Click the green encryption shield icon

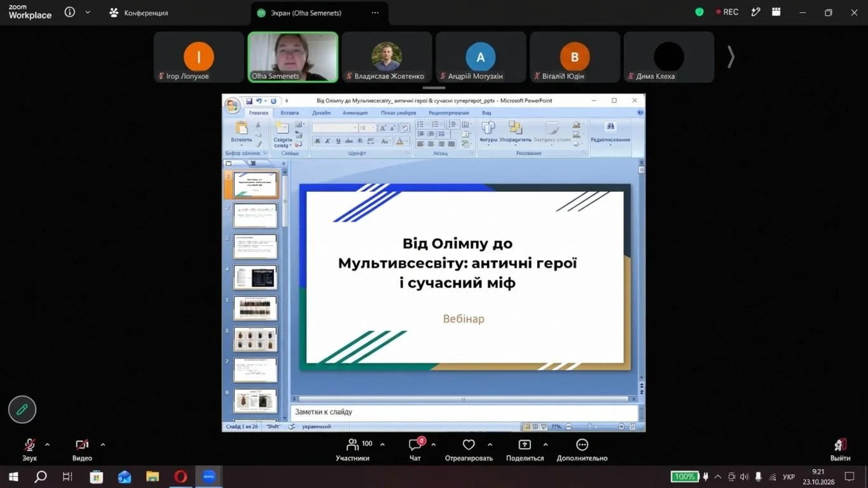coord(699,12)
